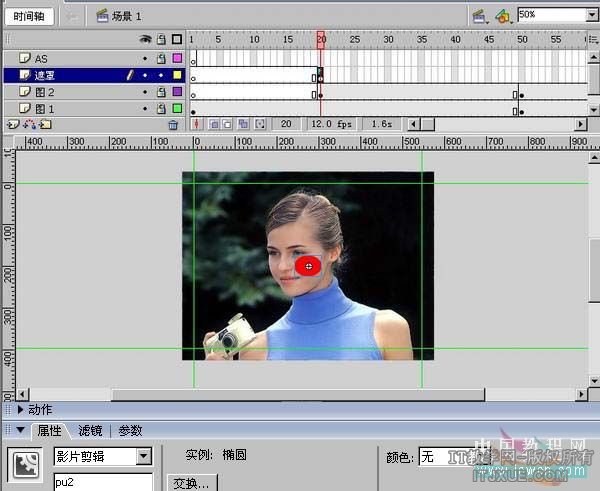Click the insert new layer icon

(x=13, y=125)
